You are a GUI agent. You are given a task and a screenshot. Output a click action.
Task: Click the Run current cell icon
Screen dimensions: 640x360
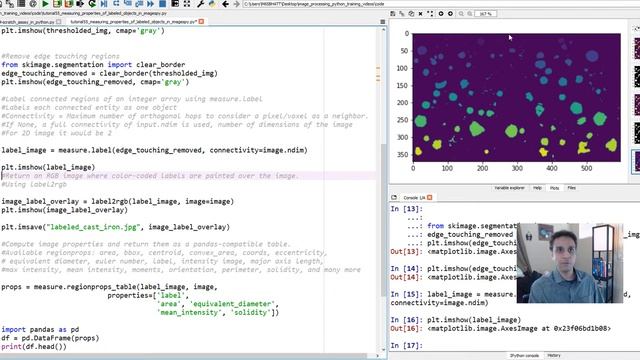coord(57,4)
